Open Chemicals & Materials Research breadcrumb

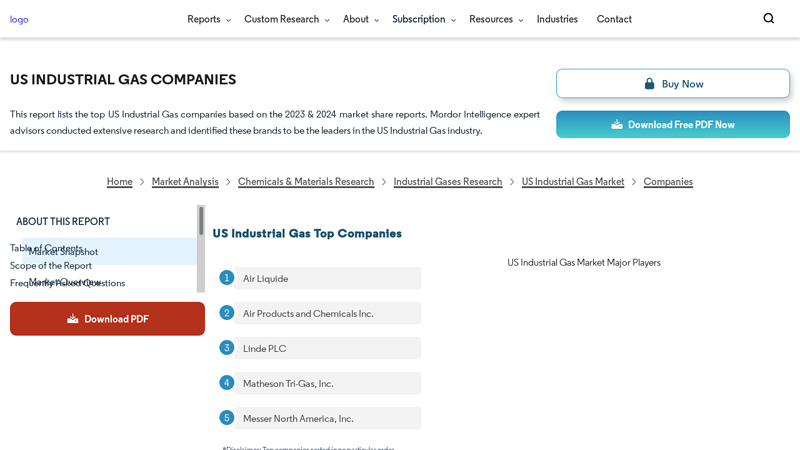306,182
